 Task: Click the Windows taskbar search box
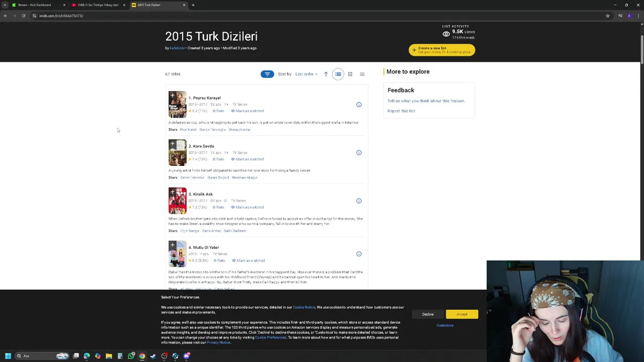click(x=41, y=356)
